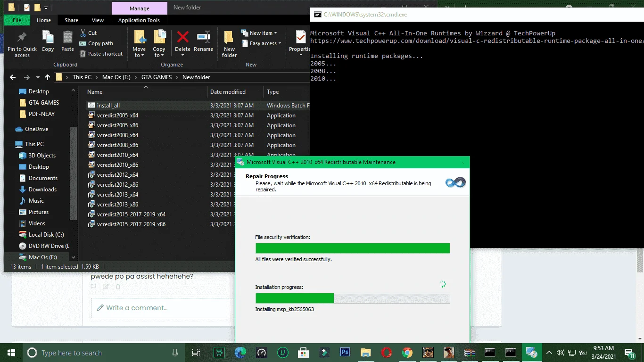This screenshot has width=644, height=362.
Task: Click the volume icon in system tray
Action: click(x=560, y=353)
